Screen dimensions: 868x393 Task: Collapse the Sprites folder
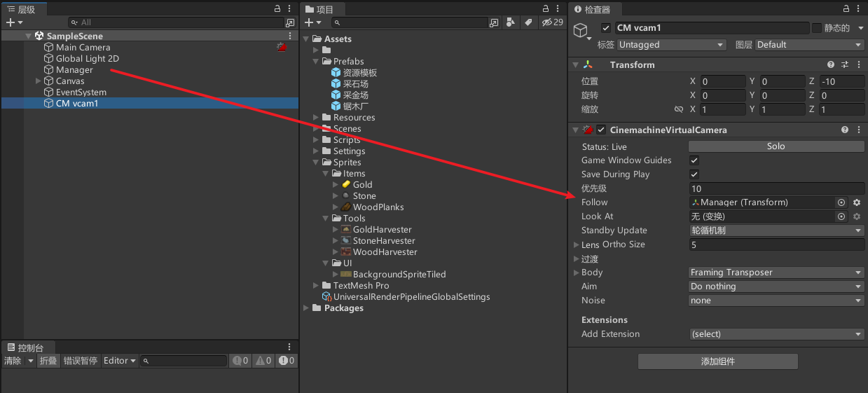[x=316, y=162]
